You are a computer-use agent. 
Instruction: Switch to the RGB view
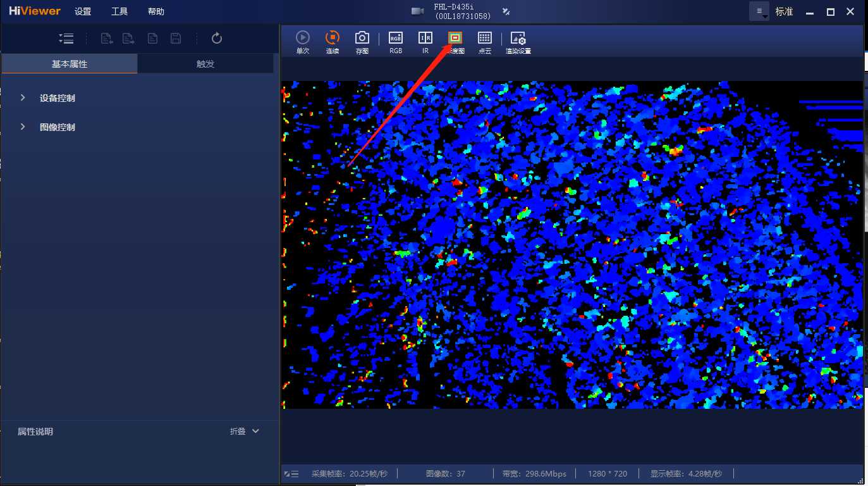pos(395,42)
